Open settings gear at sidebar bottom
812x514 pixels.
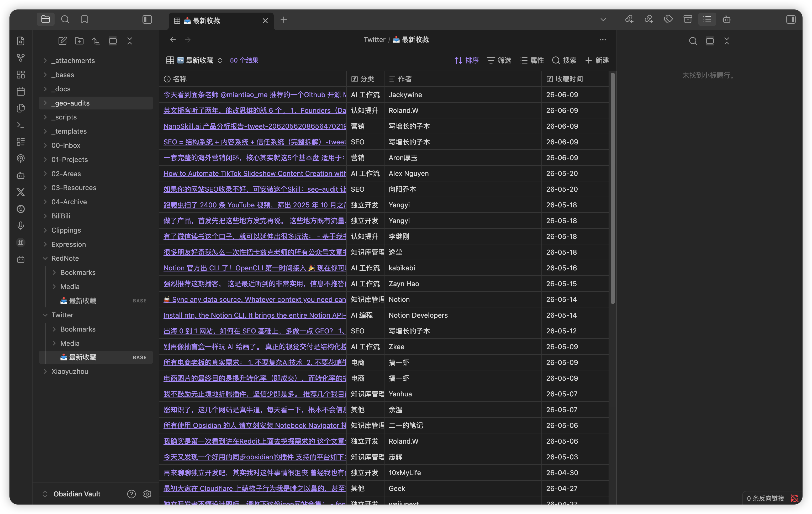point(147,494)
